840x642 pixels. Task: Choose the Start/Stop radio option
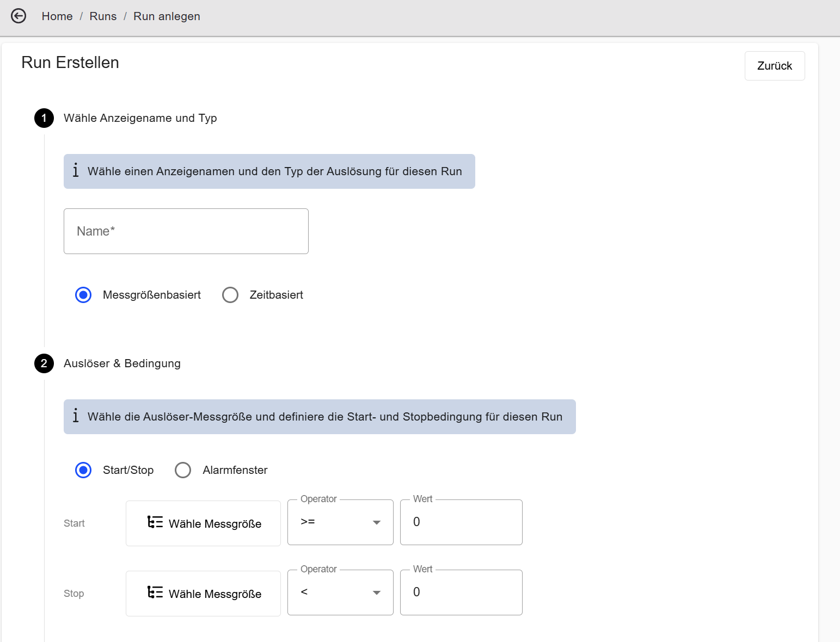[x=83, y=470]
